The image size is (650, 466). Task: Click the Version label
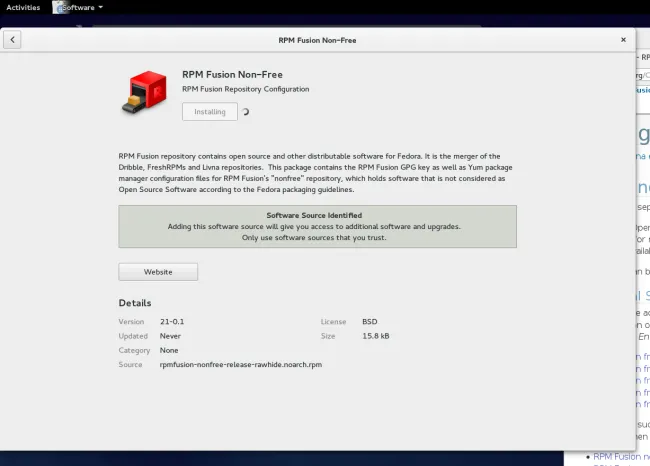pos(131,322)
